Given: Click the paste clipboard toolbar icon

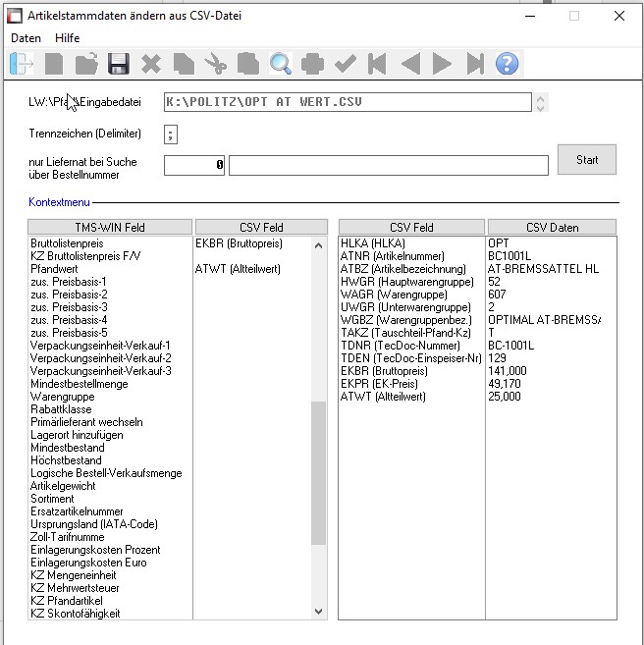Looking at the screenshot, I should click(x=248, y=64).
